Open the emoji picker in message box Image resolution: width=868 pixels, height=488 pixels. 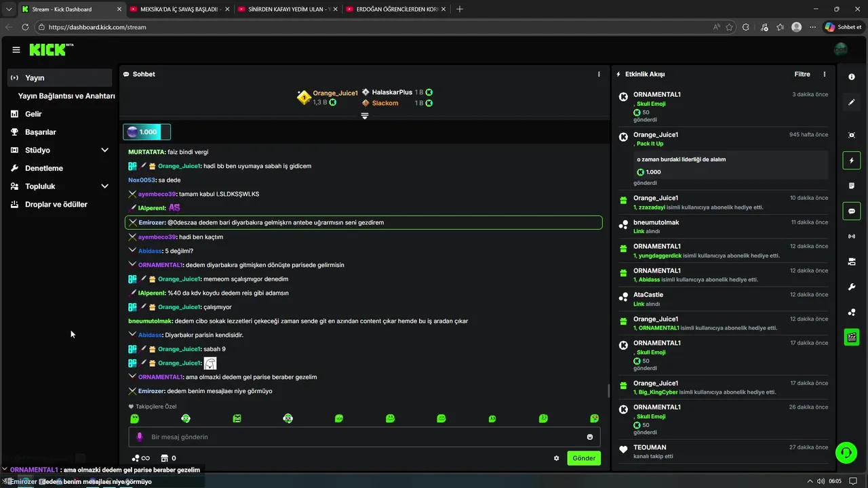(590, 437)
